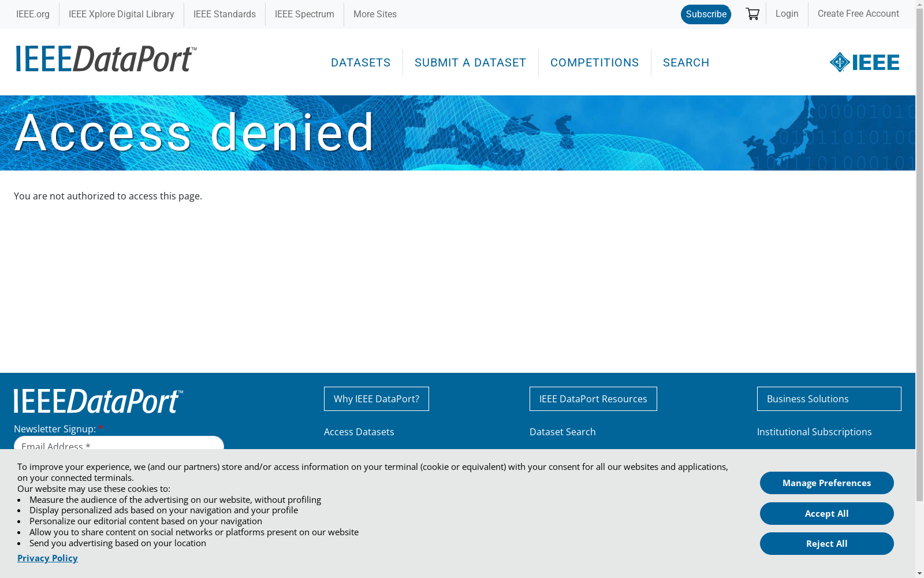The width and height of the screenshot is (924, 578).
Task: Click the white IEEE DataPort footer logo
Action: [98, 401]
